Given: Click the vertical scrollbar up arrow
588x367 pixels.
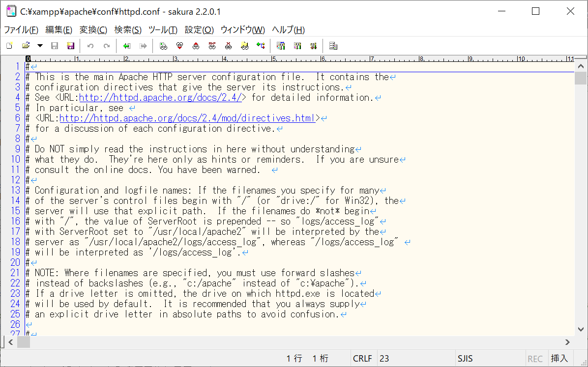Looking at the screenshot, I should click(581, 66).
